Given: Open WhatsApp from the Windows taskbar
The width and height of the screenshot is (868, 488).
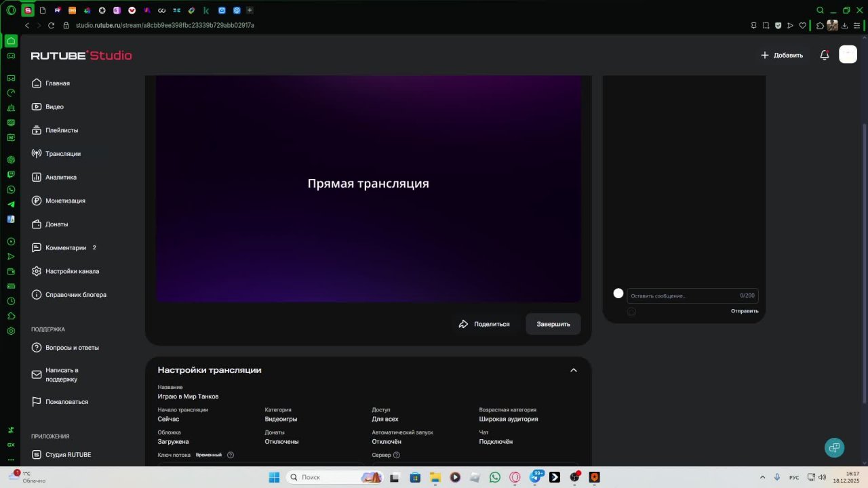Looking at the screenshot, I should pos(495,477).
